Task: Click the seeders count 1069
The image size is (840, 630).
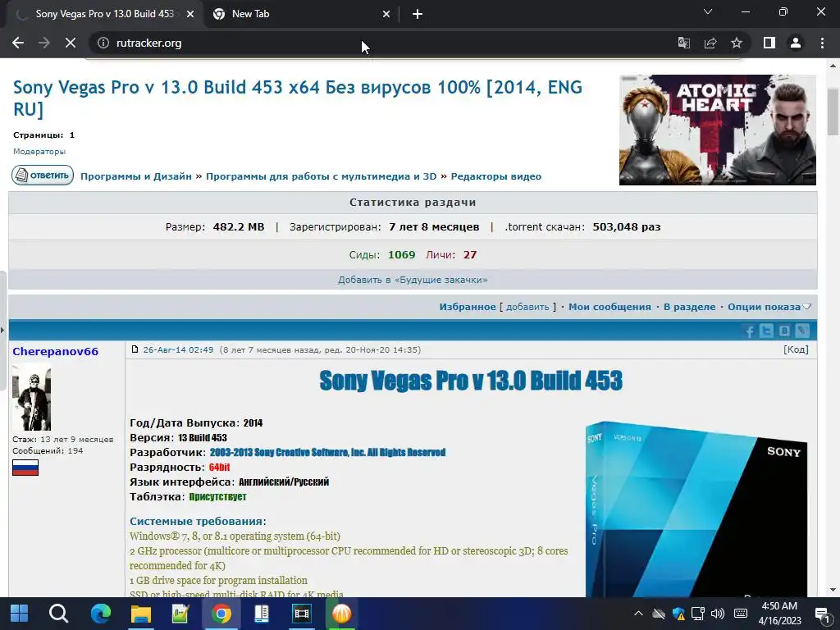Action: [x=401, y=254]
